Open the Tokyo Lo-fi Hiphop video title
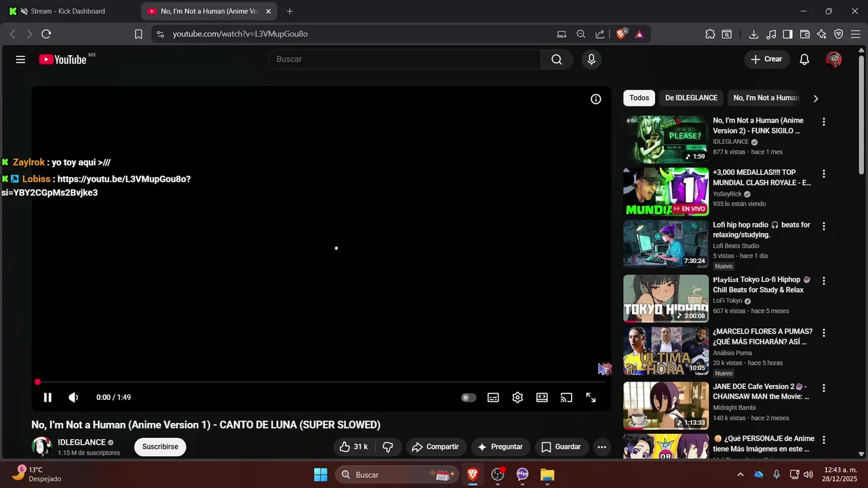 point(762,285)
